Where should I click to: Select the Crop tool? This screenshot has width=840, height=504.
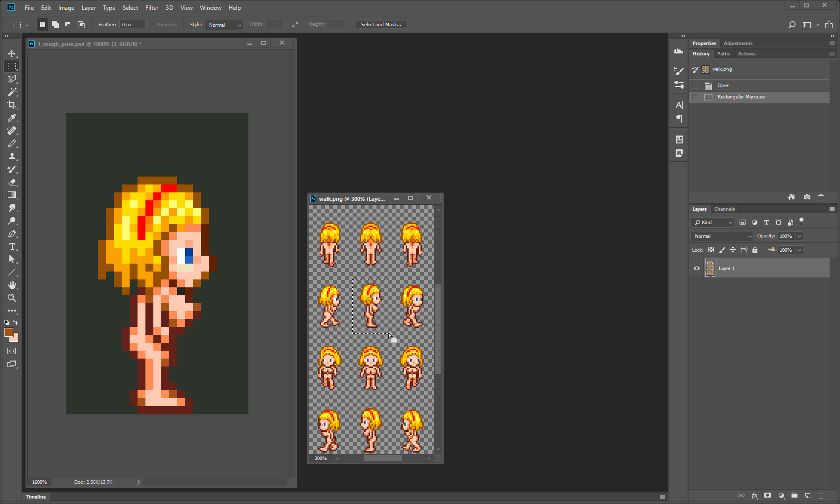(x=12, y=105)
